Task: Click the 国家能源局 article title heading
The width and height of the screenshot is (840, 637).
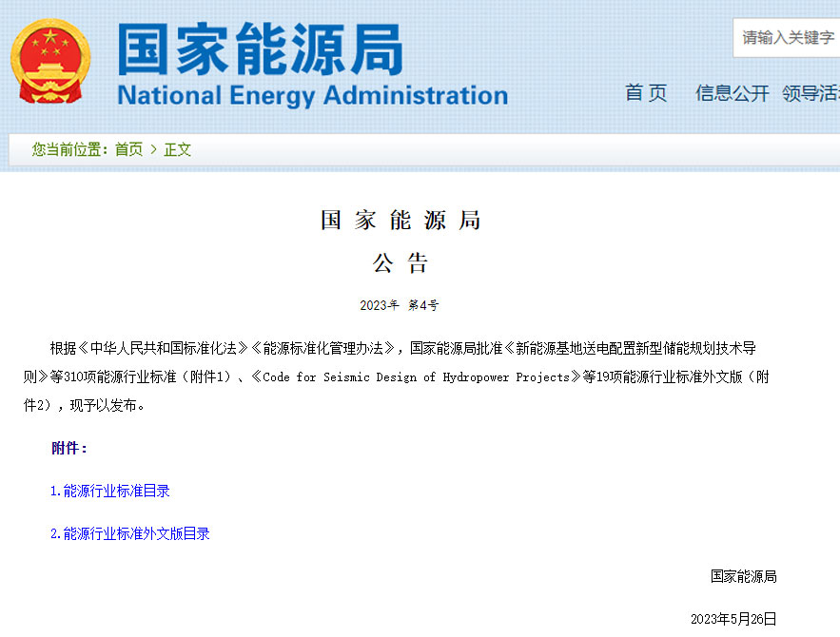Action: (x=400, y=220)
